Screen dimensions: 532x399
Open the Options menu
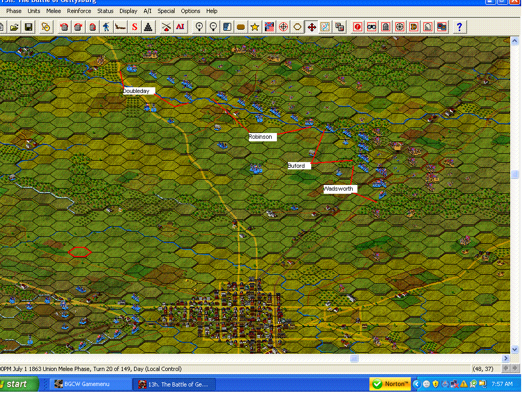click(x=190, y=11)
